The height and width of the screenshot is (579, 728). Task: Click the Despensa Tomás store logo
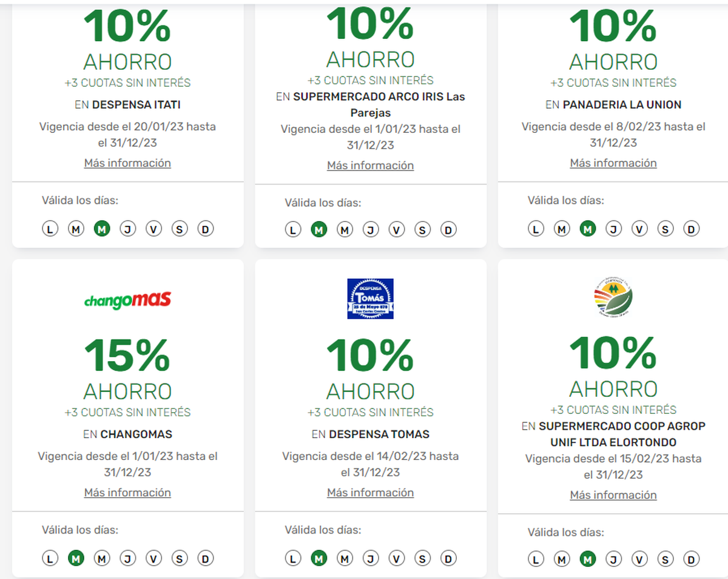(370, 297)
